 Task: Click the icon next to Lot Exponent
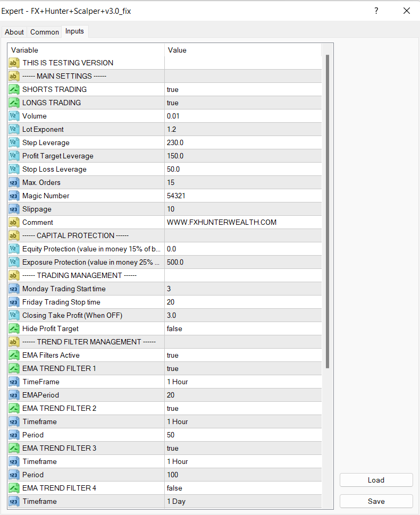click(14, 129)
